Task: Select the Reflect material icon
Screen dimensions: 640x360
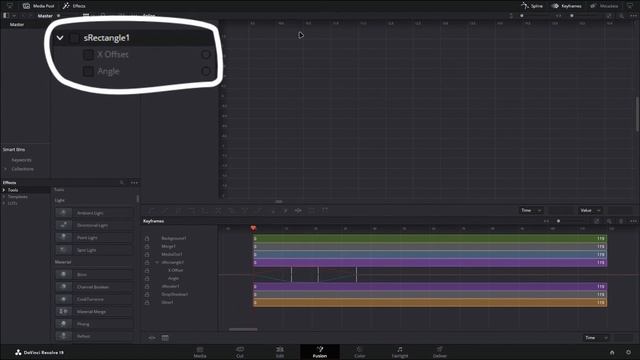Action: click(x=63, y=336)
